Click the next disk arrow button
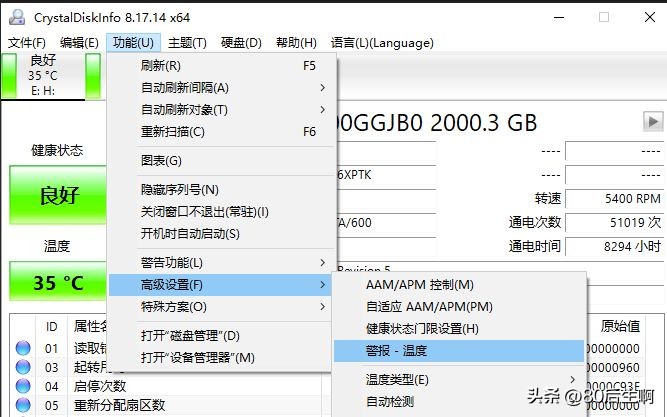 coord(653,122)
